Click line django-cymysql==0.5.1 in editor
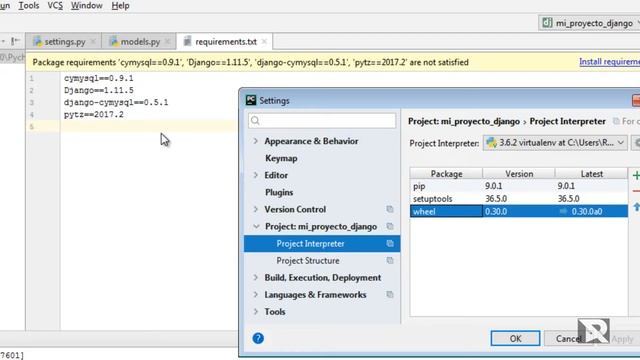This screenshot has height=360, width=640. [x=116, y=102]
